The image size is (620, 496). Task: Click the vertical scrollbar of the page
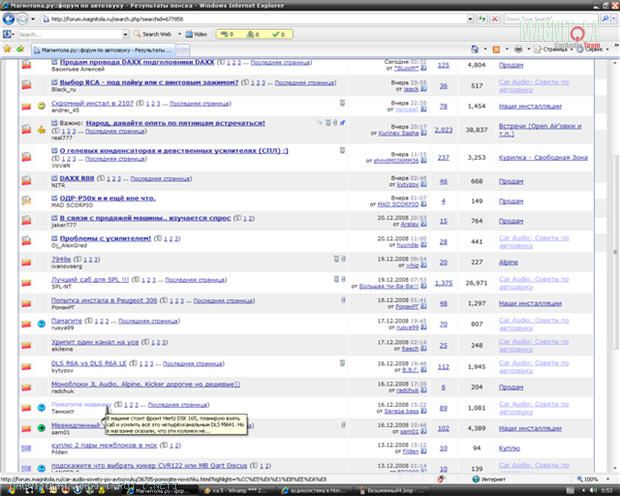click(613, 250)
